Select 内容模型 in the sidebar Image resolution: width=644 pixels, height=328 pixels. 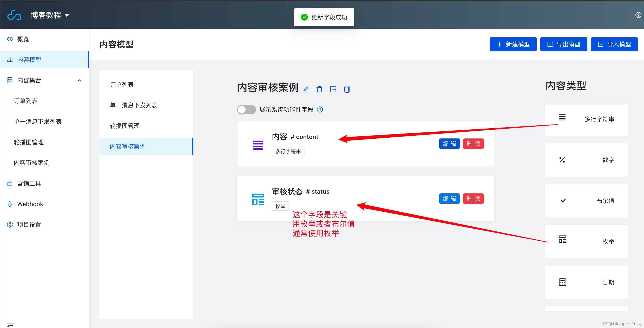pyautogui.click(x=45, y=60)
